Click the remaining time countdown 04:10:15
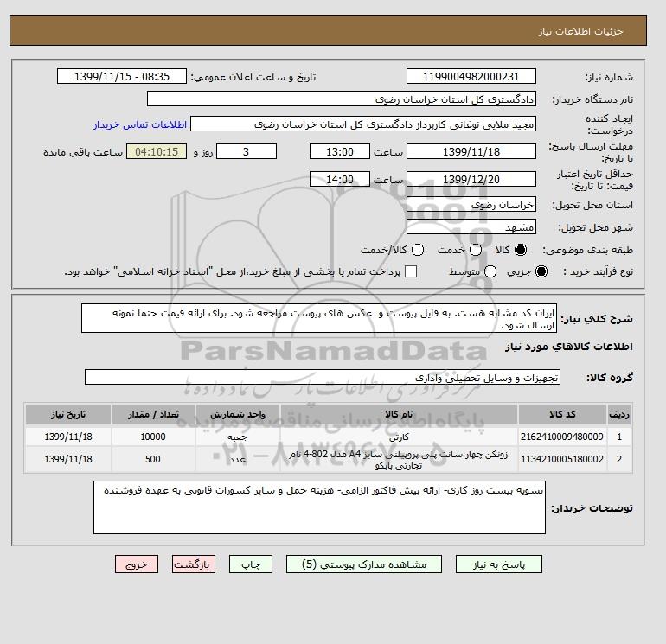Screen dimensions: 666x644 tap(157, 151)
